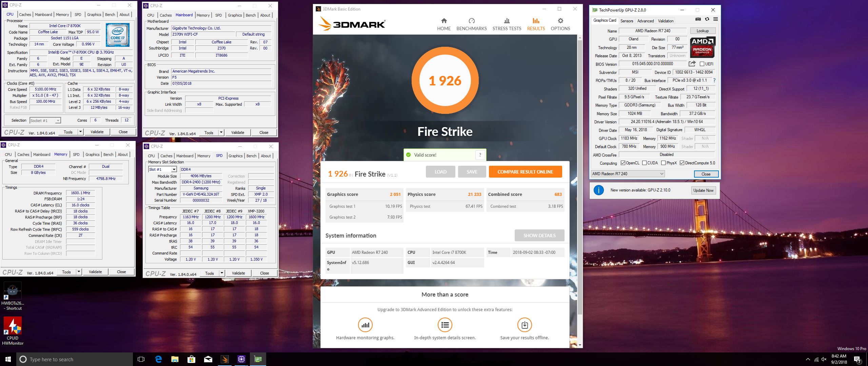Image resolution: width=868 pixels, height=366 pixels.
Task: Expand Tools arrow in CPU window
Action: [x=80, y=132]
